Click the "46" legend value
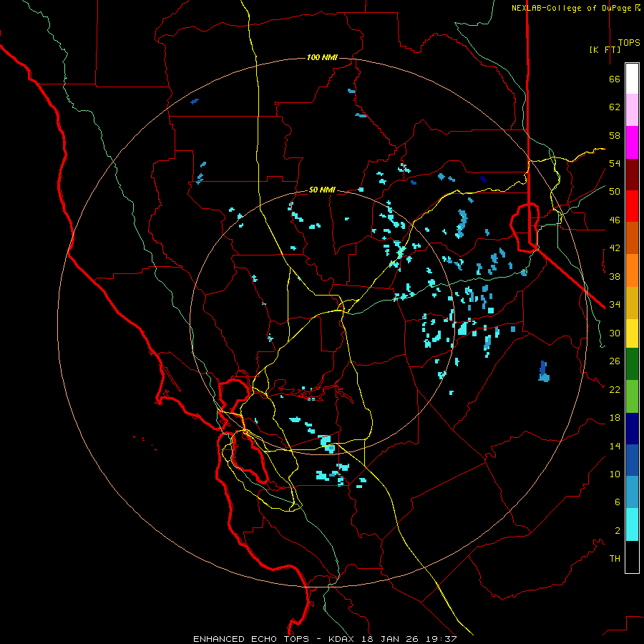This screenshot has width=644, height=644. tap(615, 220)
